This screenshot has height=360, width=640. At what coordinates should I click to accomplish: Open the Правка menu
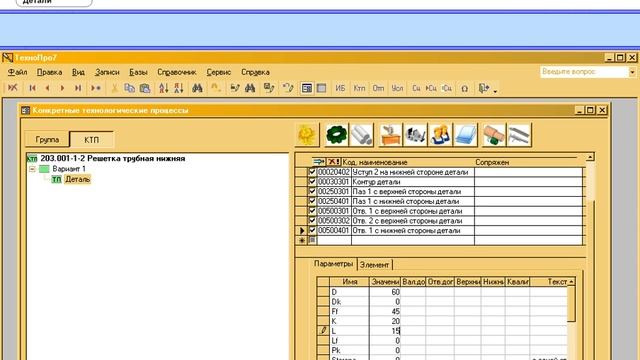click(x=49, y=72)
